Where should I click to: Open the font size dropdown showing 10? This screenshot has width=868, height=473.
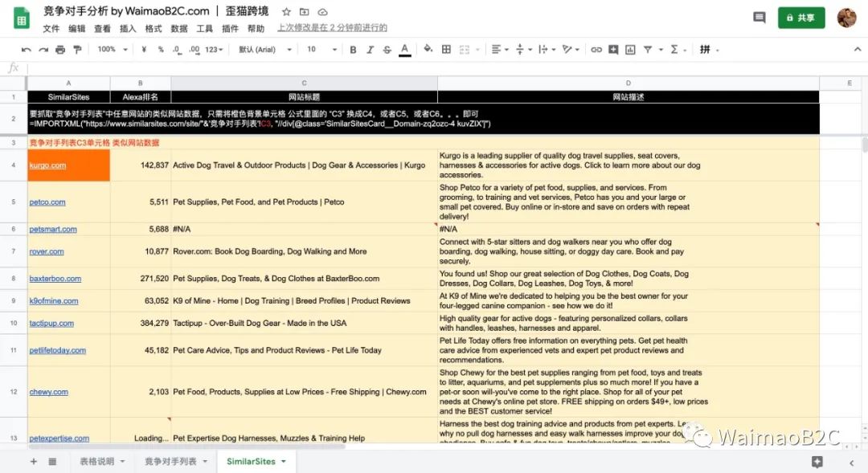(x=314, y=49)
